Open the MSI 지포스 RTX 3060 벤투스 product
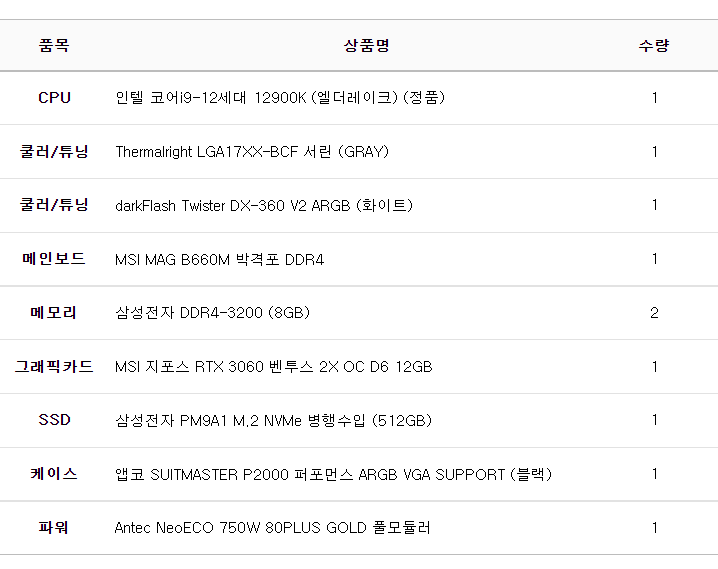 tap(273, 367)
